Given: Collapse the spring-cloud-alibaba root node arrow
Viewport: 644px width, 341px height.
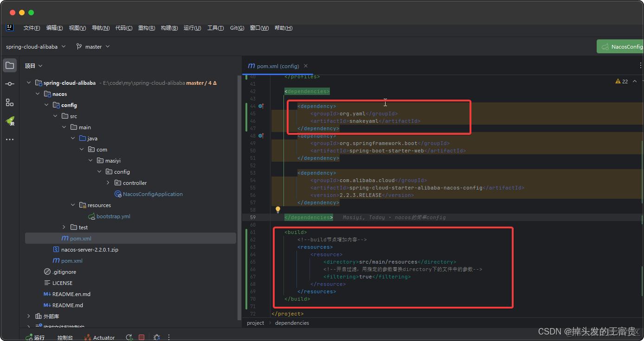Looking at the screenshot, I should coord(29,83).
